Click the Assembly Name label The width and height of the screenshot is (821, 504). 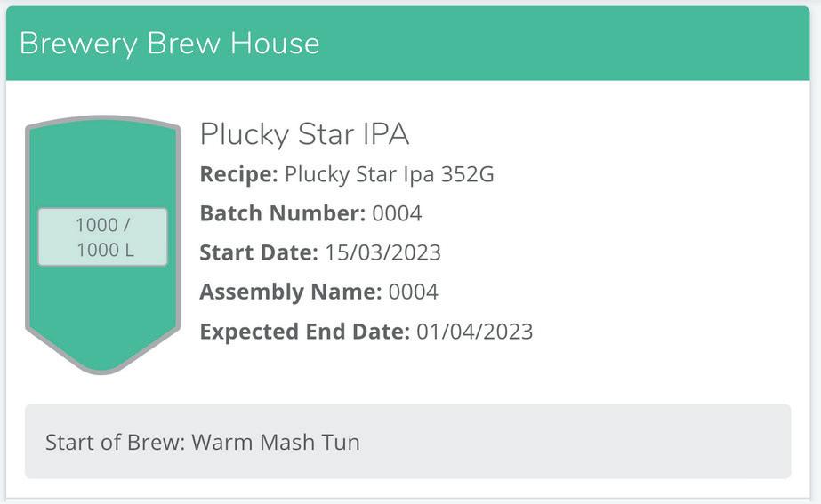(291, 292)
